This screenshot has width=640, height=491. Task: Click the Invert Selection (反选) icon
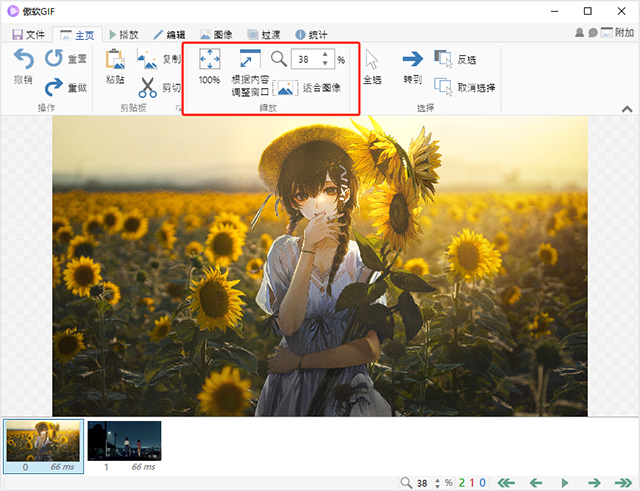coord(444,59)
